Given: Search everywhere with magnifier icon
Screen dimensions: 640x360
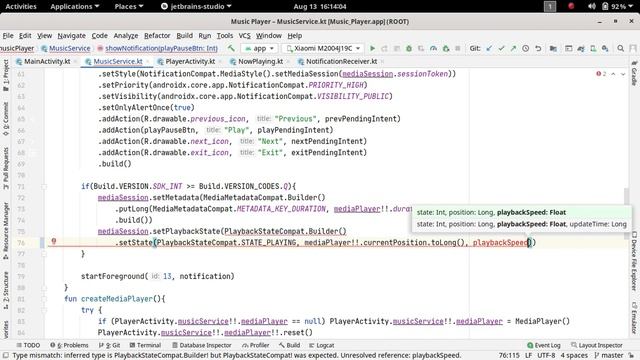Looking at the screenshot, I should [x=620, y=48].
